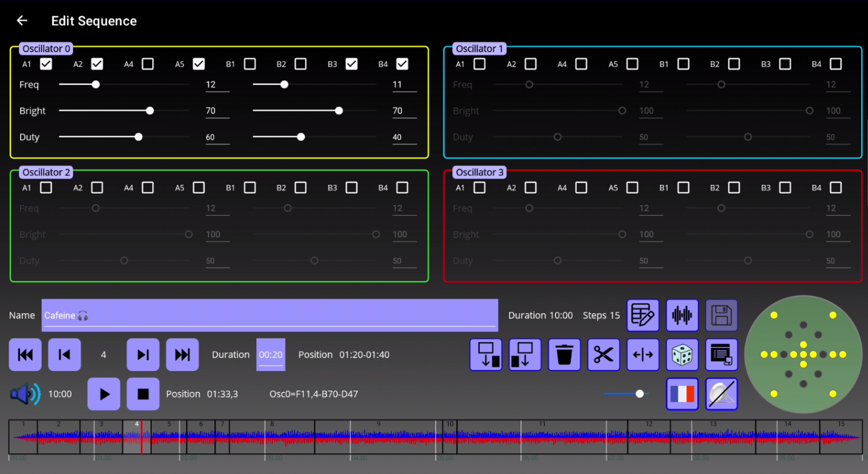Delete the step with the trash icon
868x474 pixels.
pyautogui.click(x=564, y=355)
